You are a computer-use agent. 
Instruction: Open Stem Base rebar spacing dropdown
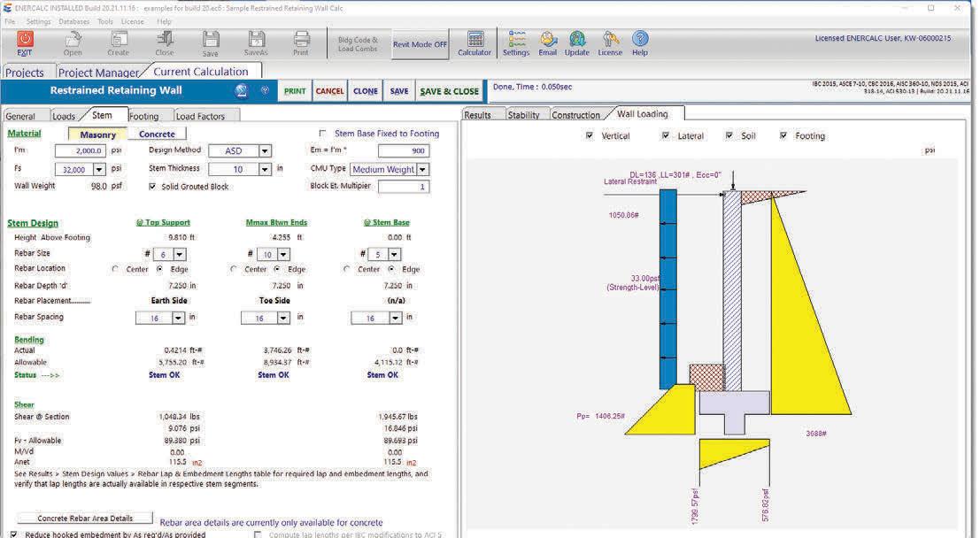click(x=395, y=318)
